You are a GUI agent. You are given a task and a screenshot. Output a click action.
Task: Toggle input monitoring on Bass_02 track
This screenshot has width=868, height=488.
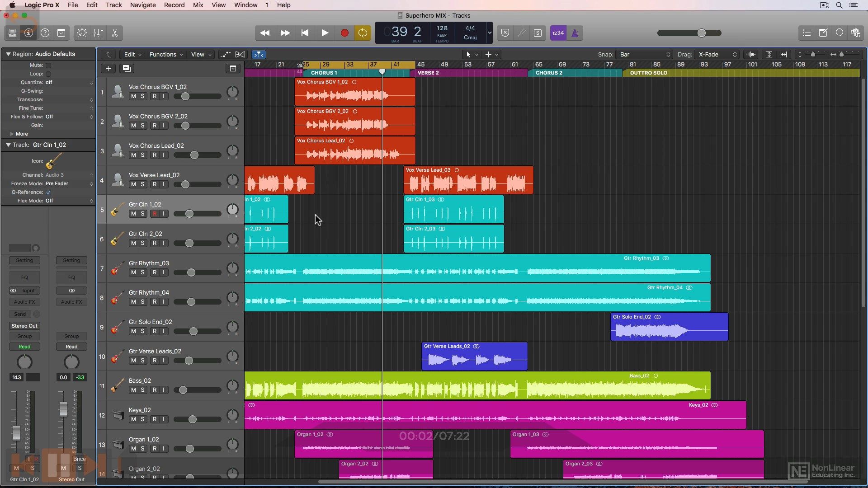tap(164, 390)
